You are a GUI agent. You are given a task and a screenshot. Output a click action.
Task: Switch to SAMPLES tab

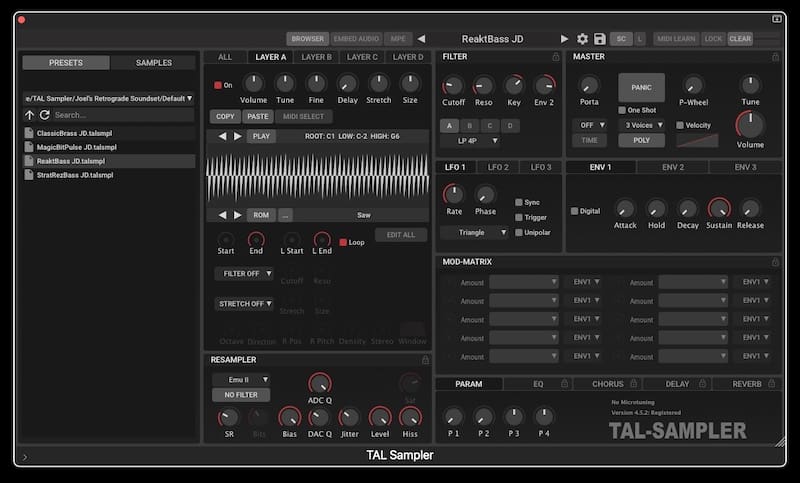[154, 63]
